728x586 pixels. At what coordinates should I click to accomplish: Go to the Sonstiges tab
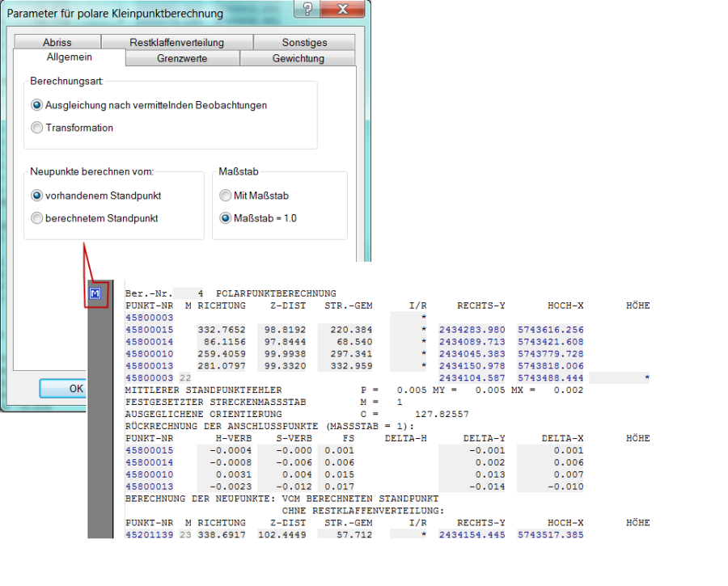pos(304,42)
